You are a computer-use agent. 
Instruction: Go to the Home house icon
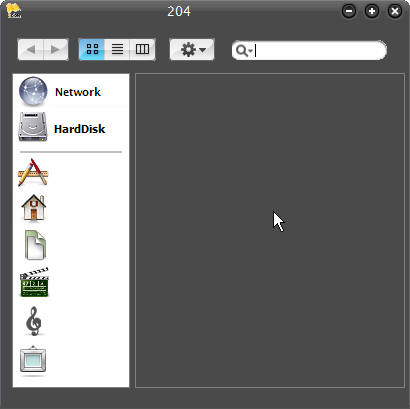tap(33, 208)
